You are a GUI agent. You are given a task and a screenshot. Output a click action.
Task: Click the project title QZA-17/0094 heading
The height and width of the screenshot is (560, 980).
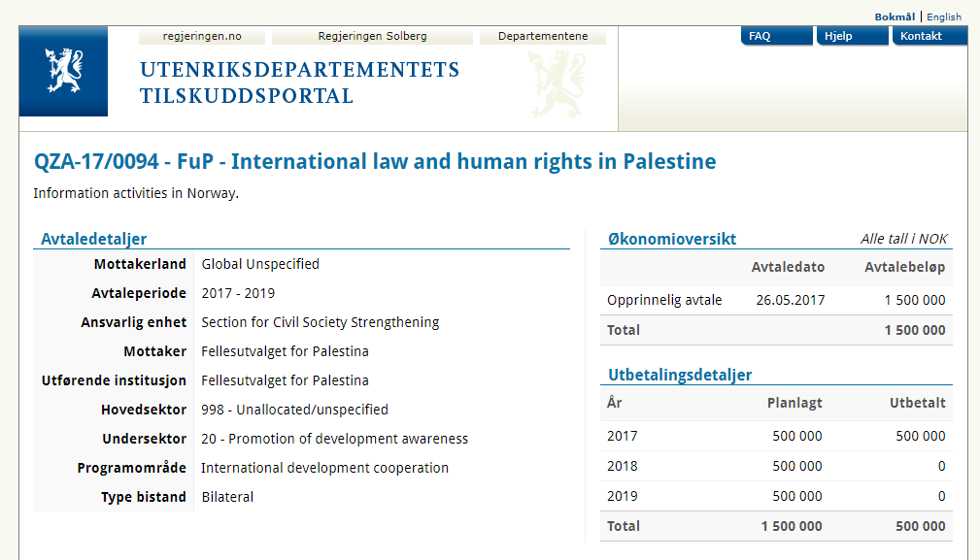[375, 161]
